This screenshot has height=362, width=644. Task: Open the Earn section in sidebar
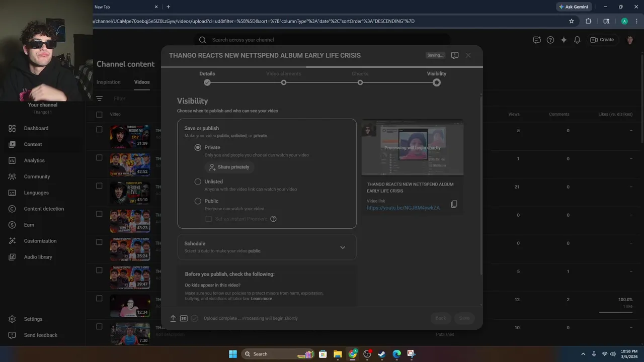[x=29, y=225]
